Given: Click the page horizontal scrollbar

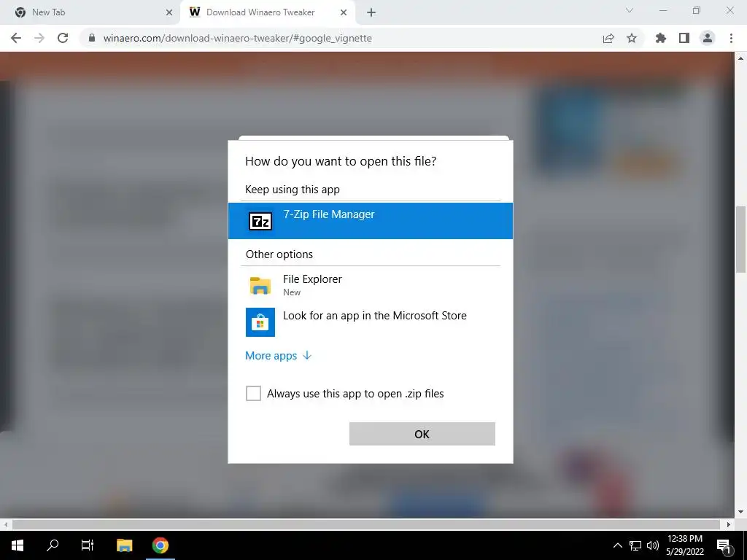Looking at the screenshot, I should [x=366, y=524].
